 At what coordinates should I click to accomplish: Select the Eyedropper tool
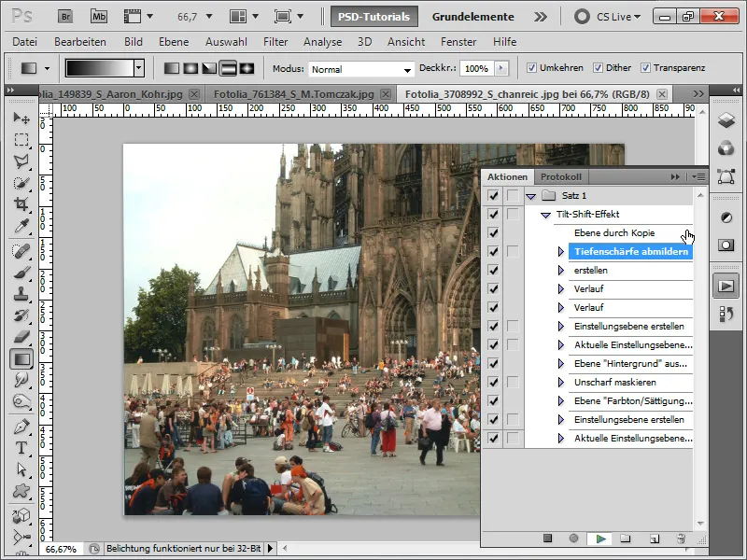21,226
